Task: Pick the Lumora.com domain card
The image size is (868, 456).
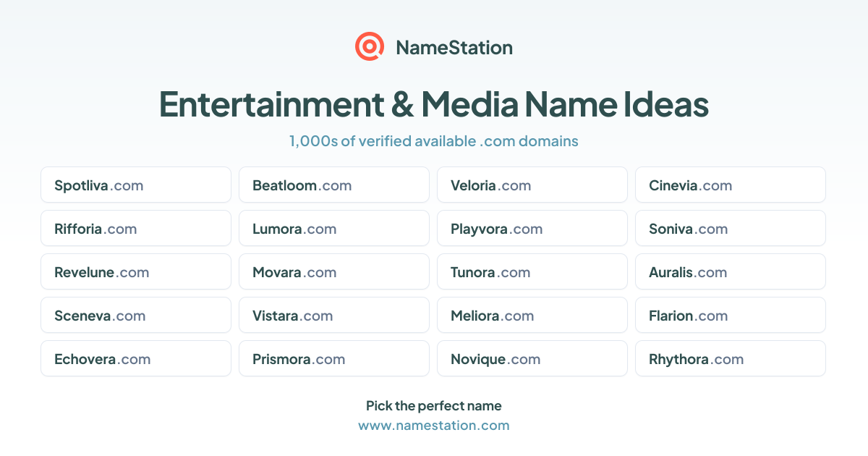Action: [x=334, y=228]
